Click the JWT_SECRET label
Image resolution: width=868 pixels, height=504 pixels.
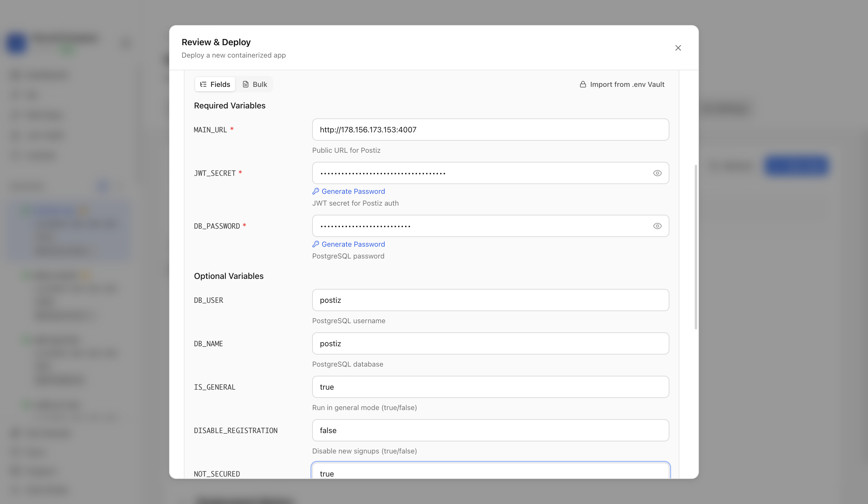click(215, 173)
